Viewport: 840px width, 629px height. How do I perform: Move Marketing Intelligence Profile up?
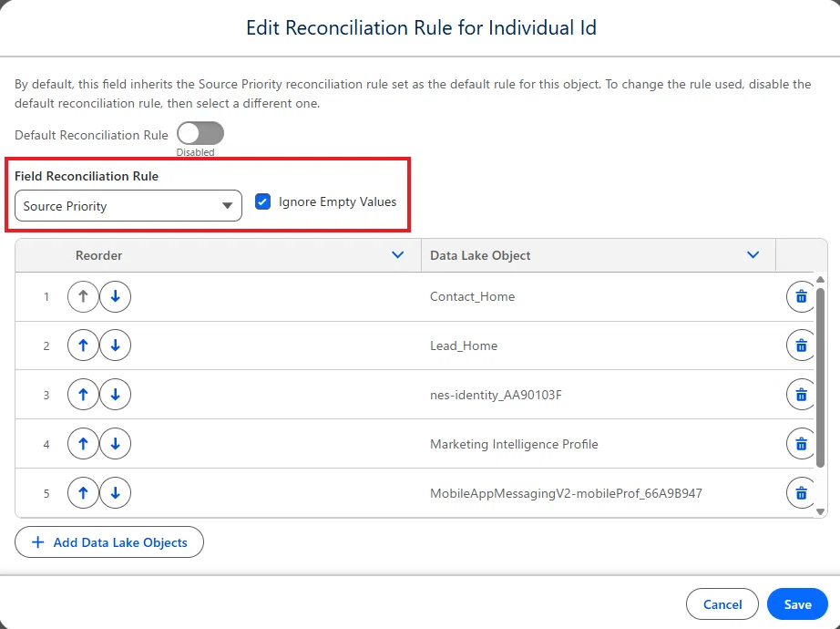83,444
